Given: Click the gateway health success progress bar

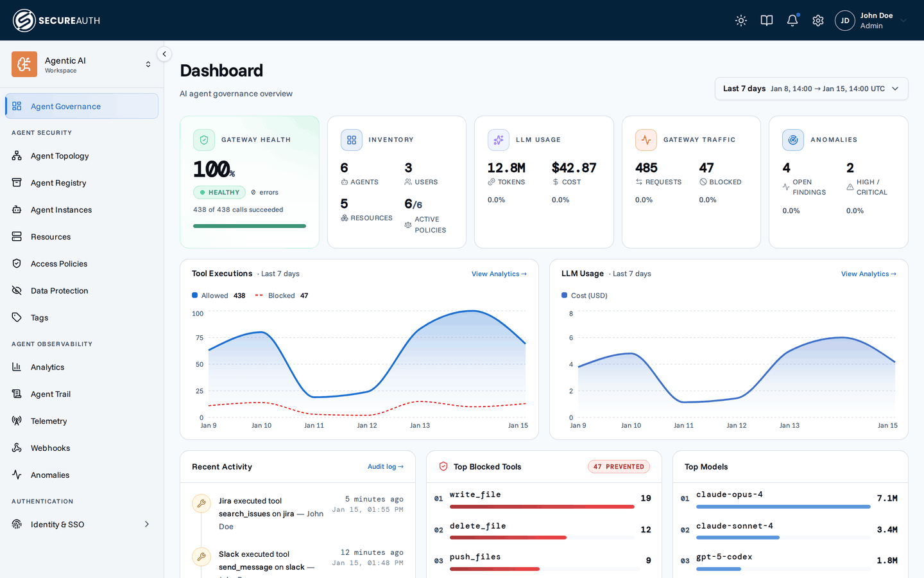Looking at the screenshot, I should pos(250,226).
